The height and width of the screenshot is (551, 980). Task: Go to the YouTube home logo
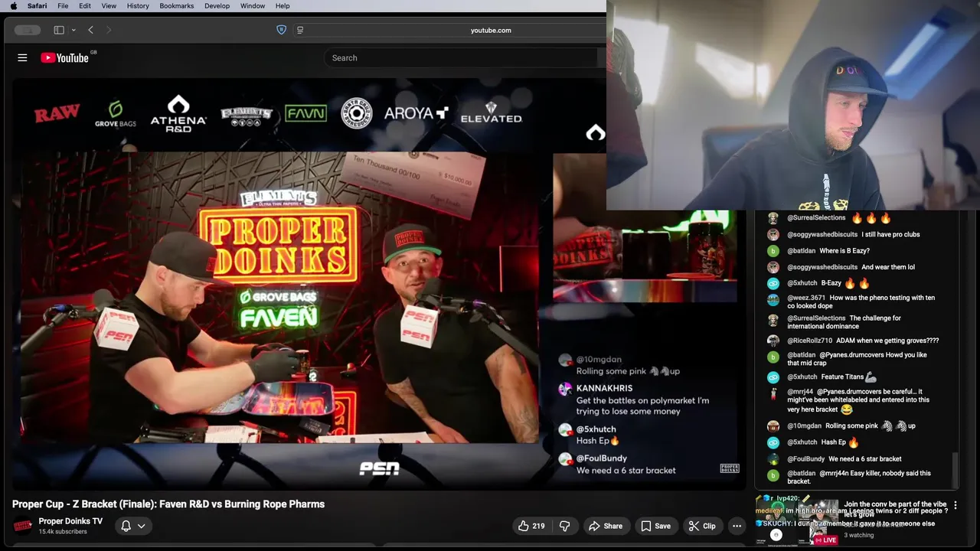pyautogui.click(x=65, y=57)
